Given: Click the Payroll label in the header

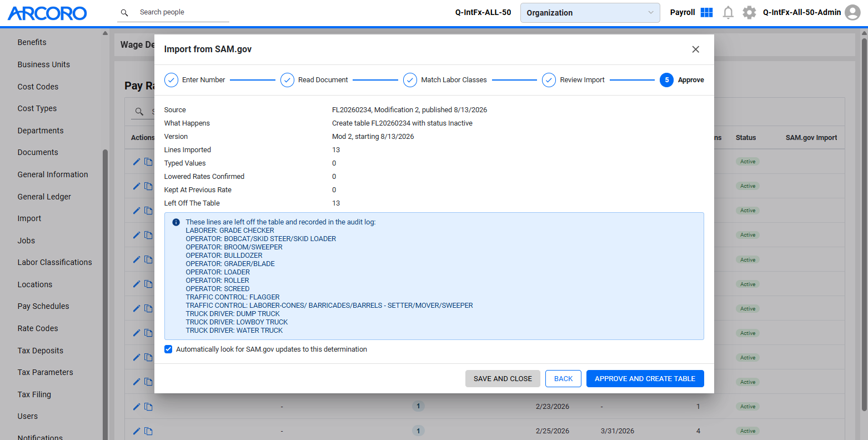Looking at the screenshot, I should [683, 12].
